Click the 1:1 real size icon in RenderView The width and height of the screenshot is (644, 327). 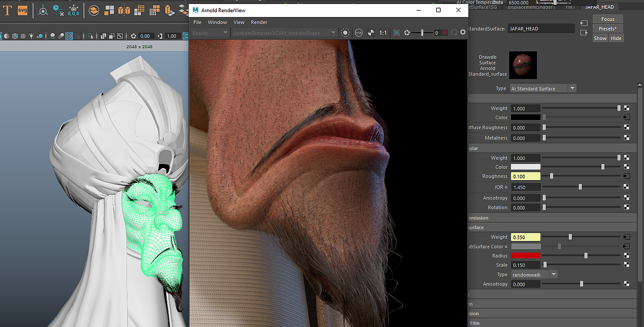point(383,33)
